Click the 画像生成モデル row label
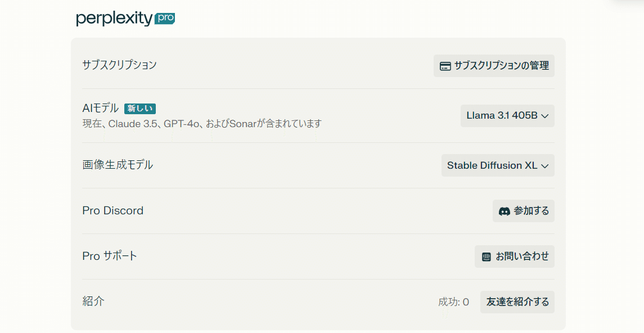 pos(118,165)
